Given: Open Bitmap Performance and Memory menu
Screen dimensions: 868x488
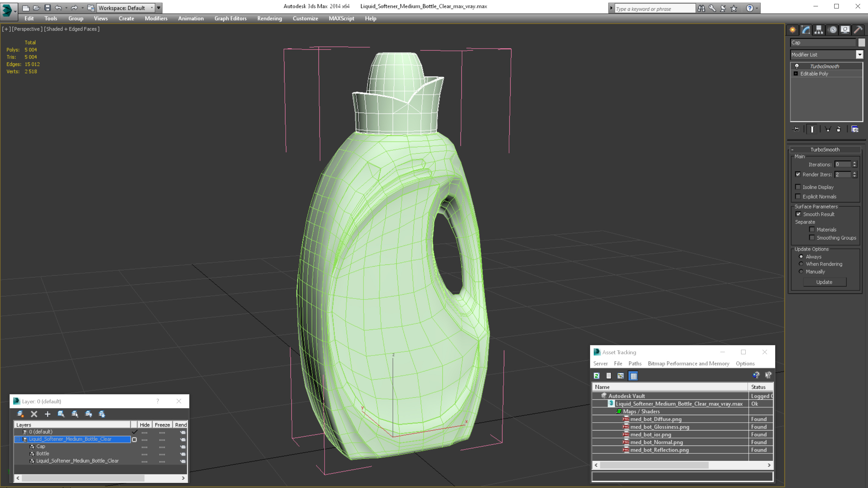Looking at the screenshot, I should pyautogui.click(x=688, y=364).
